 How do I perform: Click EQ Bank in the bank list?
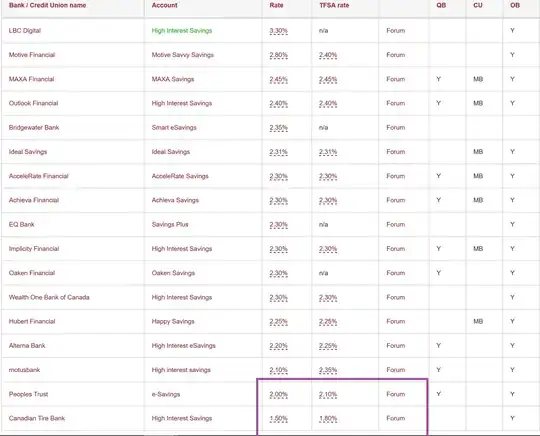tap(21, 225)
